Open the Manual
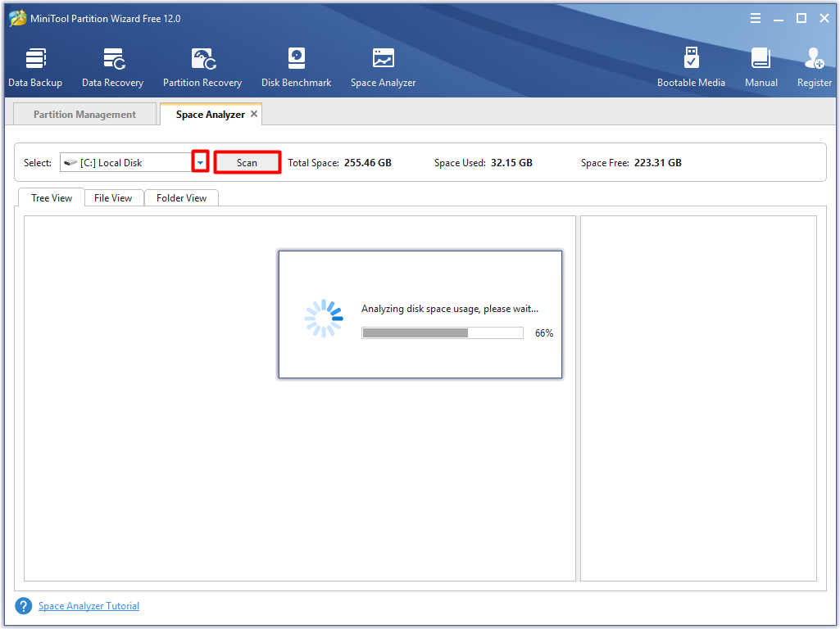 click(761, 68)
